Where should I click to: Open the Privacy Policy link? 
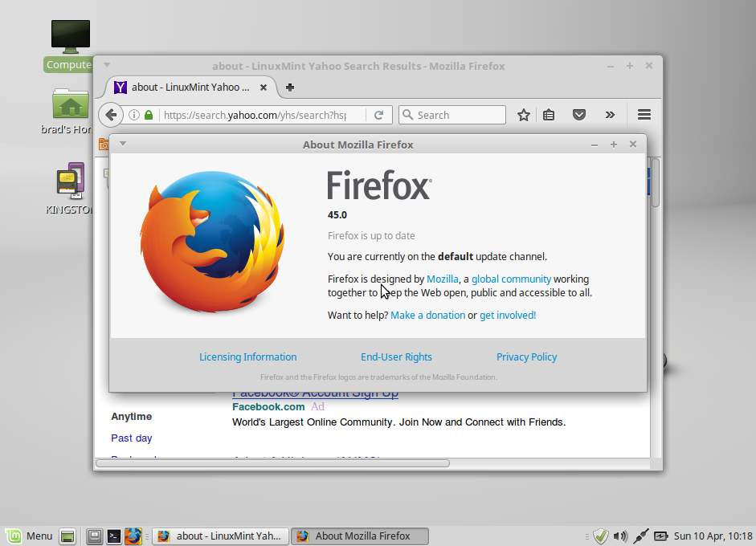526,357
